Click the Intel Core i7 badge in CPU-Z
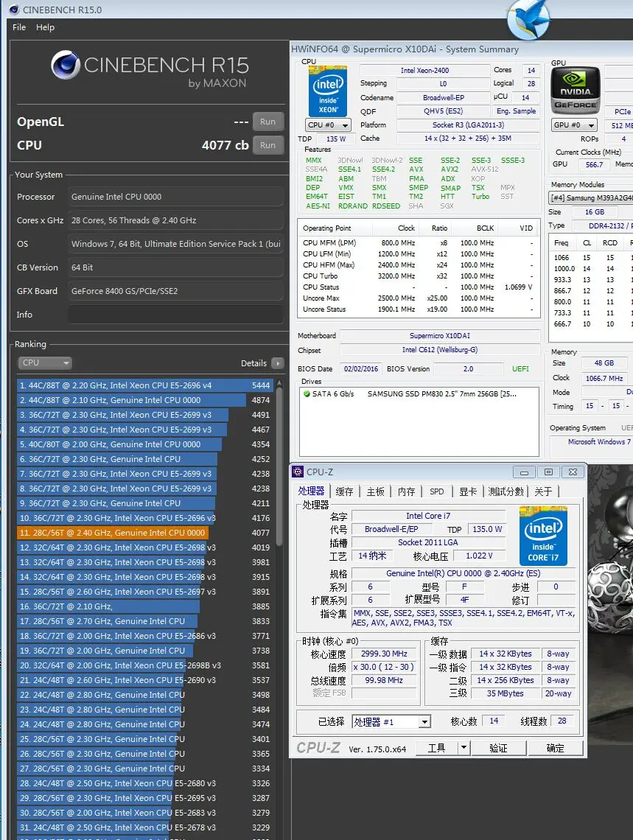Viewport: 633px width, 840px height. point(543,536)
